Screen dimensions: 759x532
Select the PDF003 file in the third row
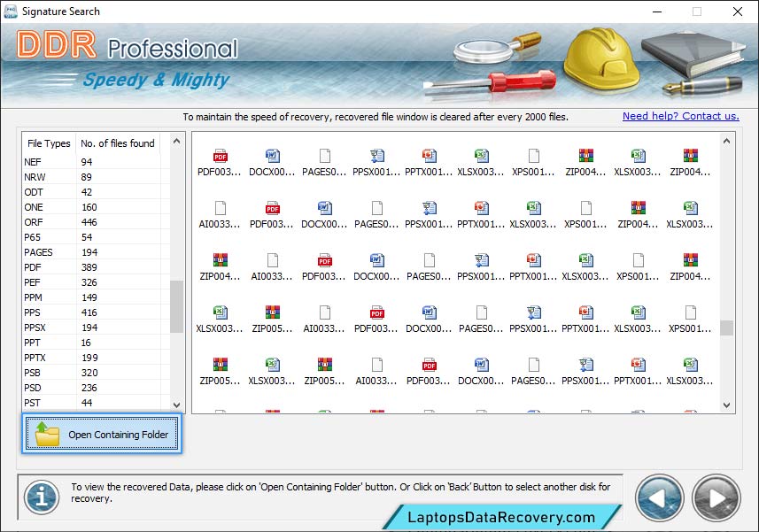coord(324,267)
